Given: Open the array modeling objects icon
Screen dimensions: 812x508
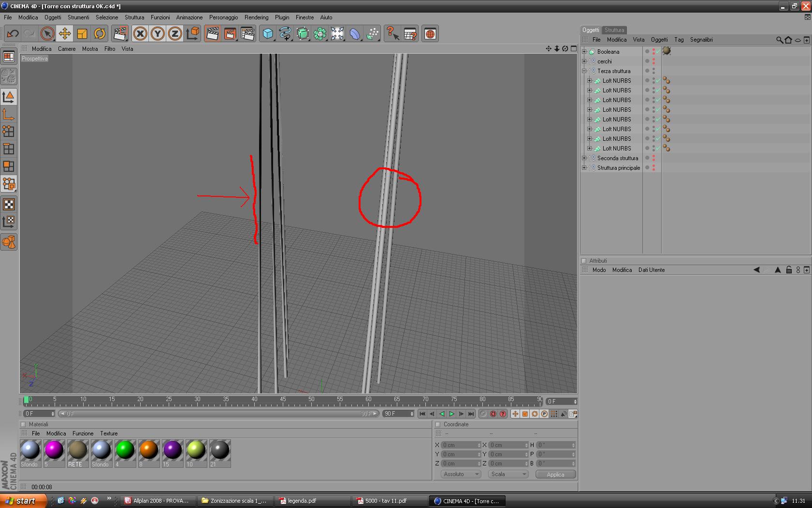Looking at the screenshot, I should click(320, 33).
